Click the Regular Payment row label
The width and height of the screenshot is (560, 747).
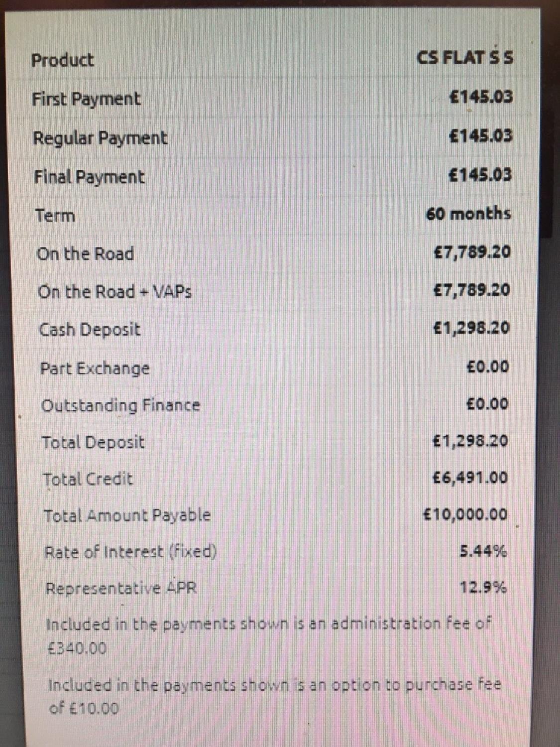100,138
